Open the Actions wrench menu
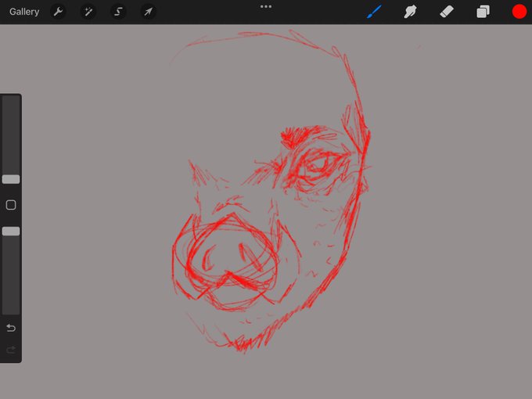Image resolution: width=532 pixels, height=399 pixels. tap(58, 12)
